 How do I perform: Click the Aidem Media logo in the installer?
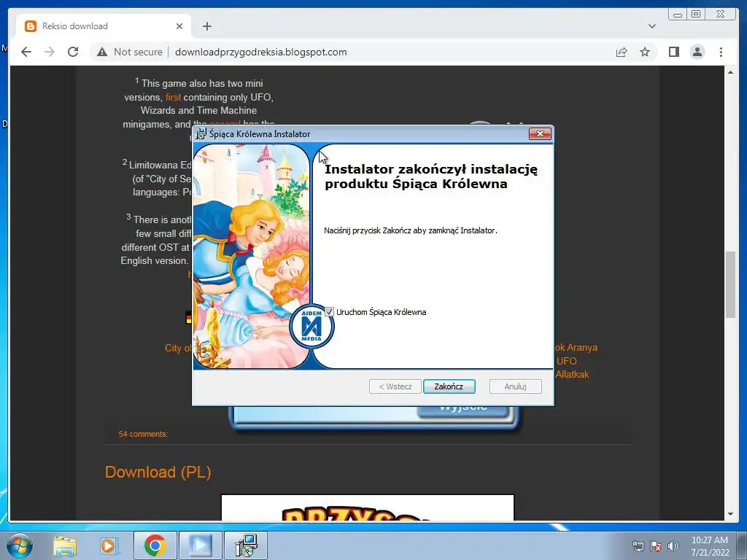pyautogui.click(x=311, y=326)
